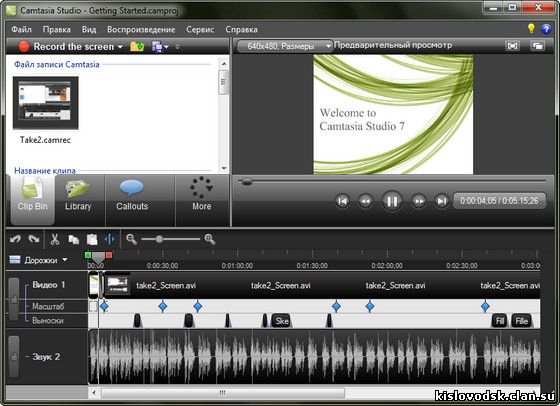This screenshot has width=560, height=406.
Task: Expand the Produce and share dropdown arrow
Action: click(166, 47)
